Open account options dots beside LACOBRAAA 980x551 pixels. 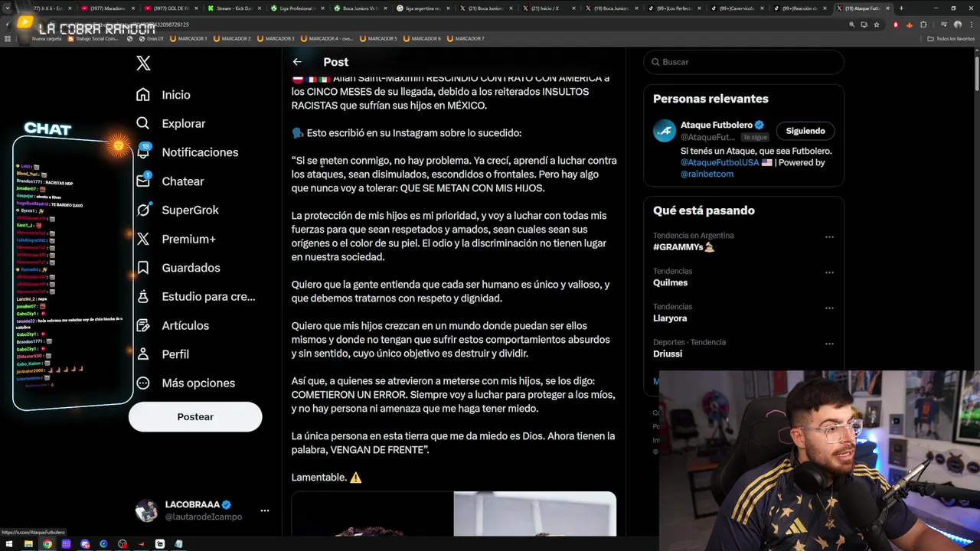pos(265,510)
